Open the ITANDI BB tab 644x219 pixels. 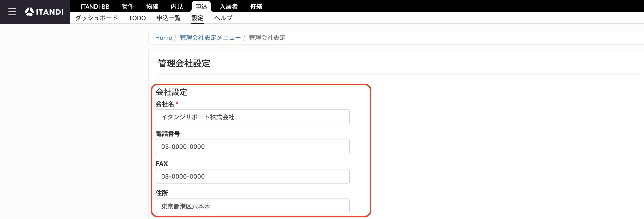pos(95,7)
